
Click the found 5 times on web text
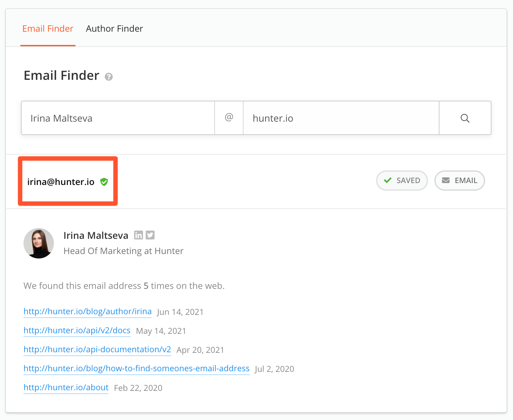click(124, 286)
